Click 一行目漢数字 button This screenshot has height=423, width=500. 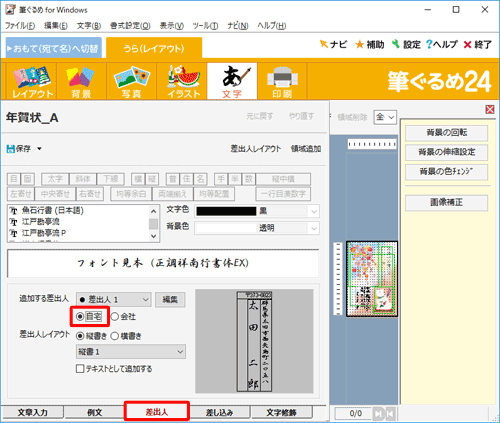283,194
